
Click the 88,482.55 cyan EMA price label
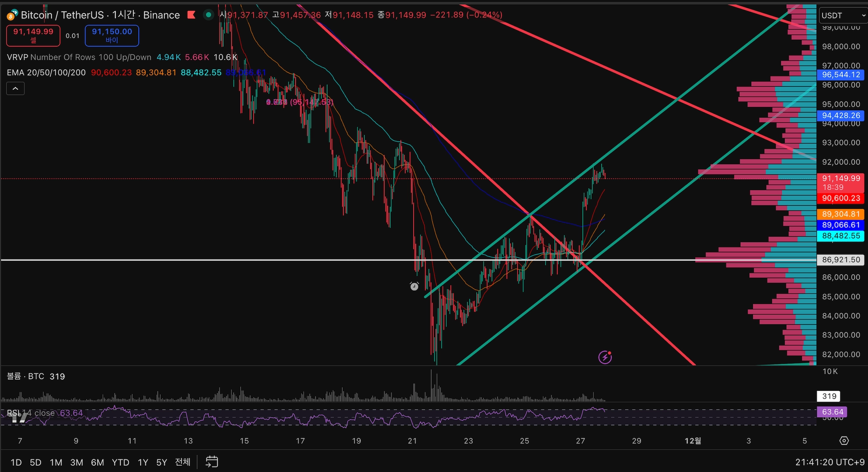[841, 236]
